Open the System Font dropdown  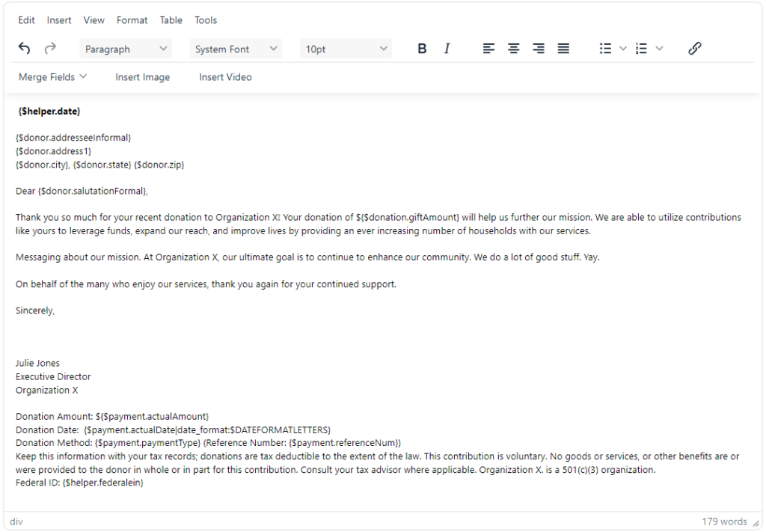[236, 49]
